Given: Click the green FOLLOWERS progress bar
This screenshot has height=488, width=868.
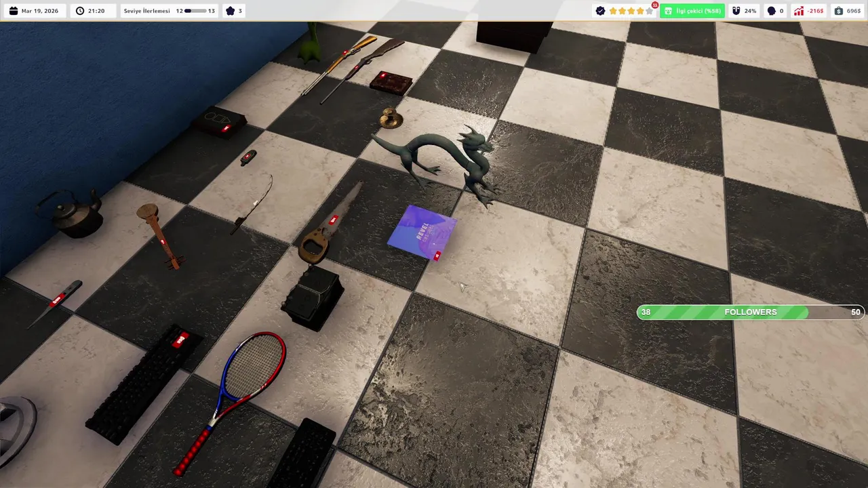Looking at the screenshot, I should (751, 312).
